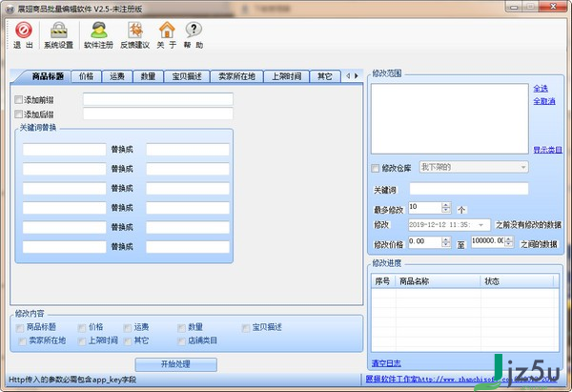Screen dimensions: 572x392
Task: Open the date 2019-12-12 dropdown
Action: 480,225
